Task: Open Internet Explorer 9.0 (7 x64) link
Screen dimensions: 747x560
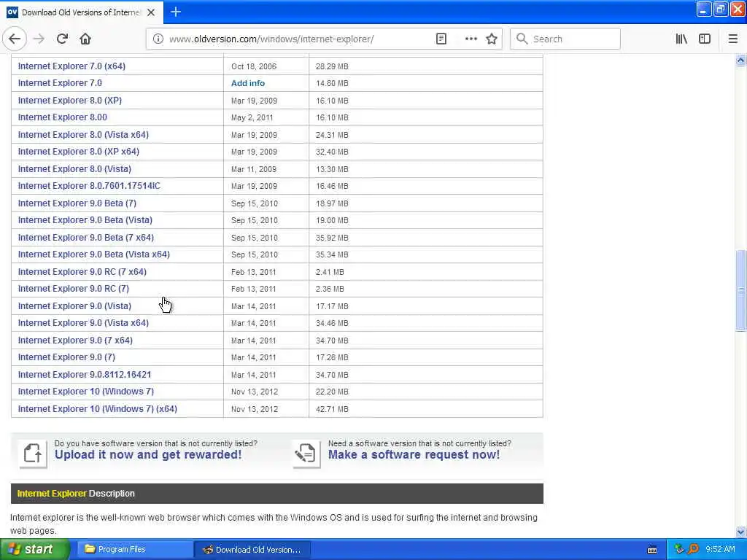Action: tap(75, 341)
